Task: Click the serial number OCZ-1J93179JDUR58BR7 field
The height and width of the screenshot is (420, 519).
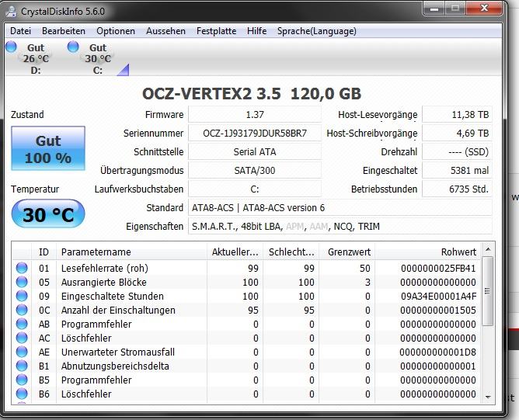Action: (x=255, y=134)
